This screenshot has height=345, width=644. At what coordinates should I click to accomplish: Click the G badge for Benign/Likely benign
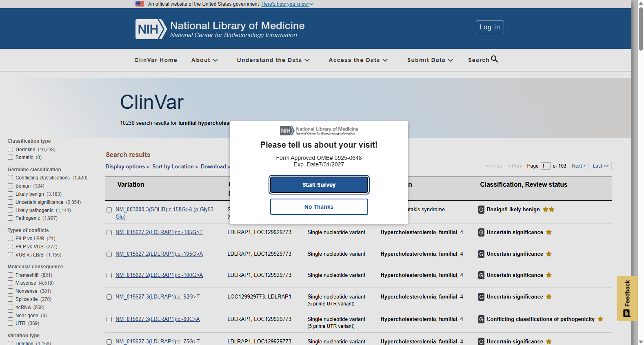click(481, 210)
